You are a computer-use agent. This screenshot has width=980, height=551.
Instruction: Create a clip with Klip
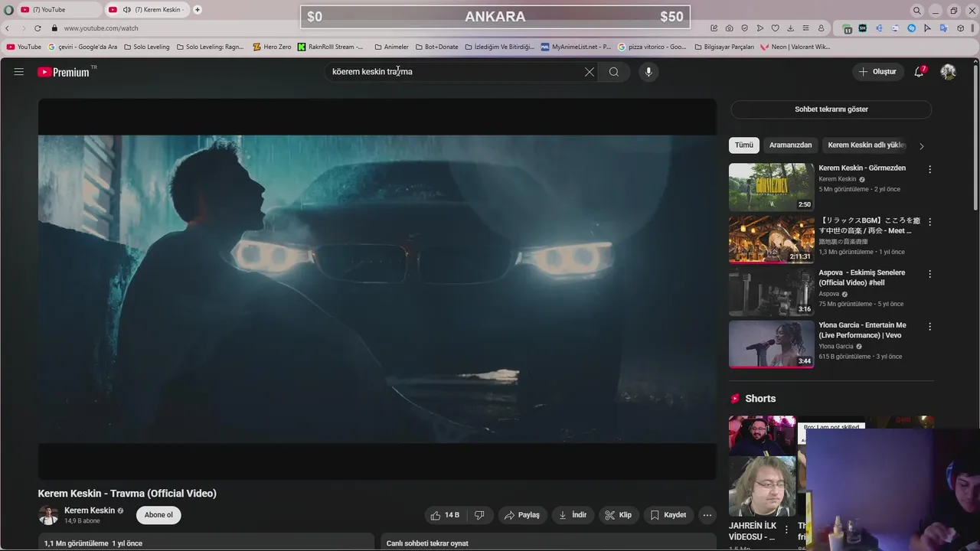619,515
